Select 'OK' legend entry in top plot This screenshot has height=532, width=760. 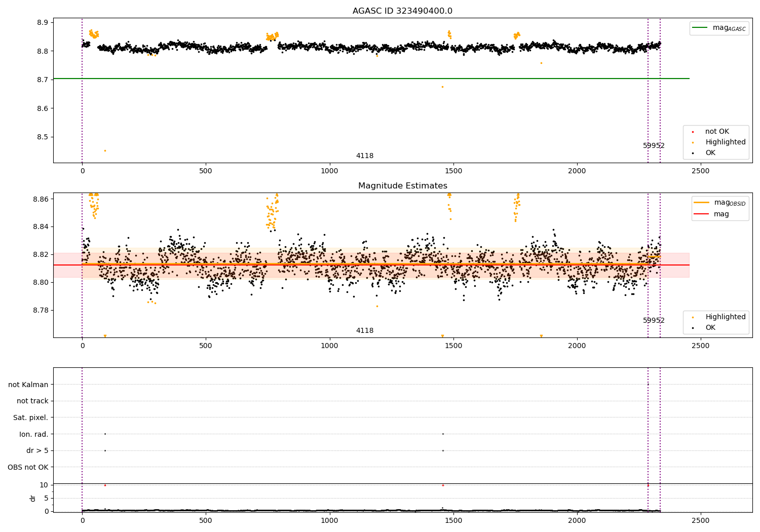pos(710,153)
